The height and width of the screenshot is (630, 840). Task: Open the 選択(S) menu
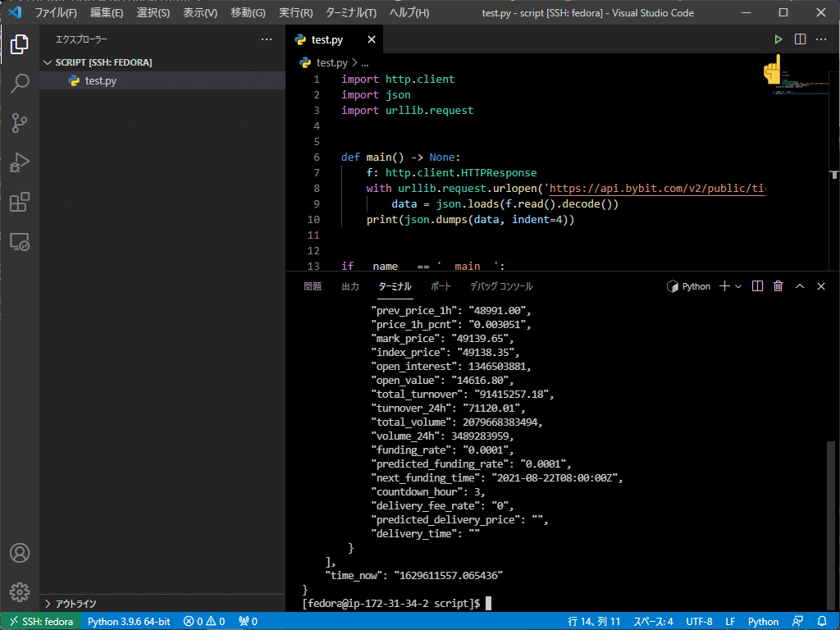153,12
